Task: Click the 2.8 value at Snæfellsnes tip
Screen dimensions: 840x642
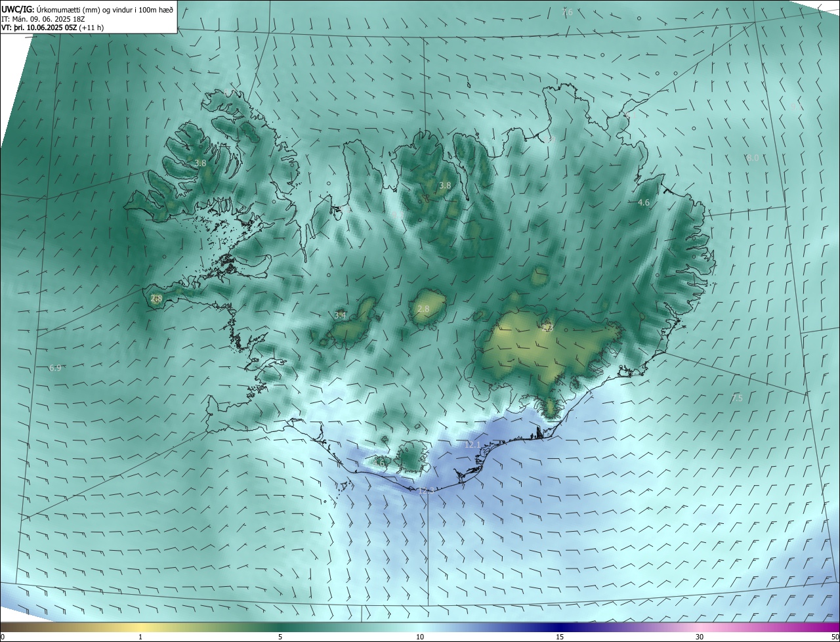Action: (x=156, y=299)
